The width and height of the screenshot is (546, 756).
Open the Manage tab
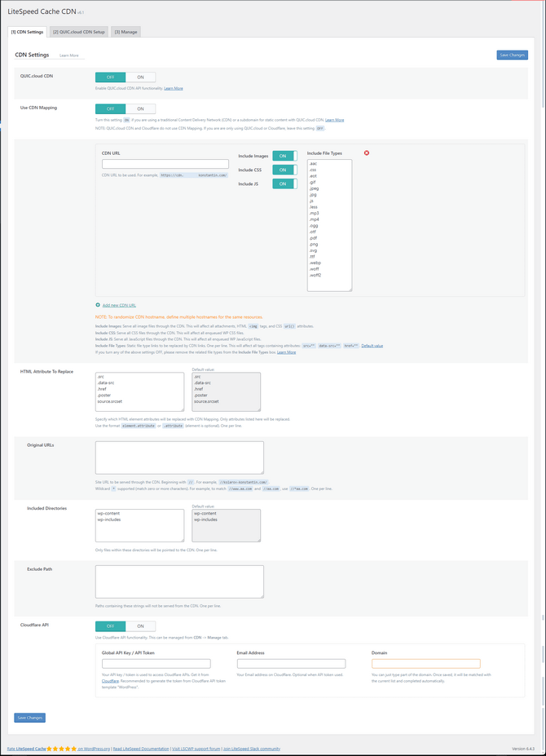[x=125, y=32]
